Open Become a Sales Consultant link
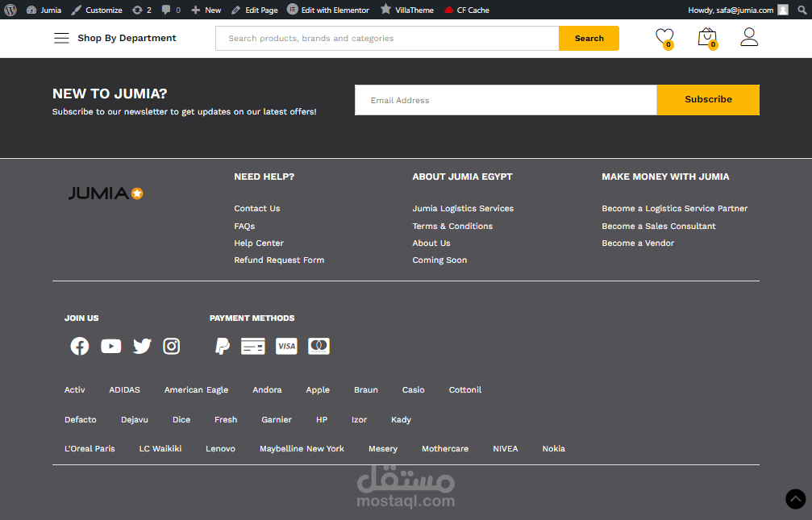 (x=659, y=226)
